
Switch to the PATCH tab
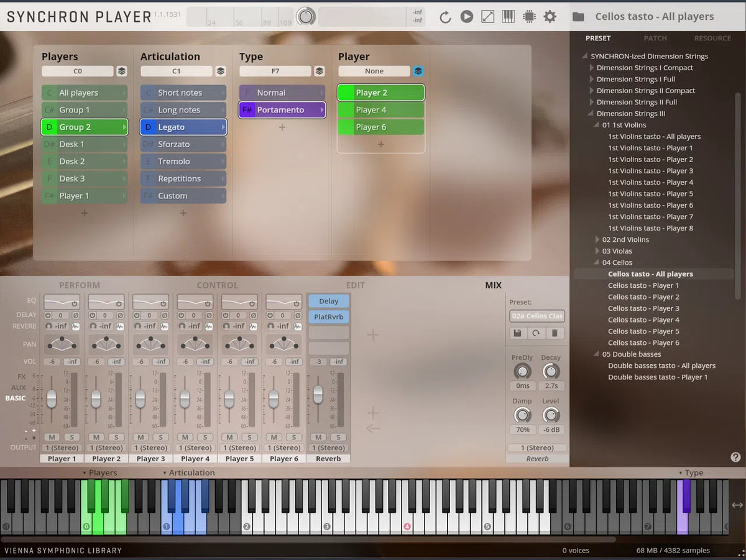coord(655,38)
